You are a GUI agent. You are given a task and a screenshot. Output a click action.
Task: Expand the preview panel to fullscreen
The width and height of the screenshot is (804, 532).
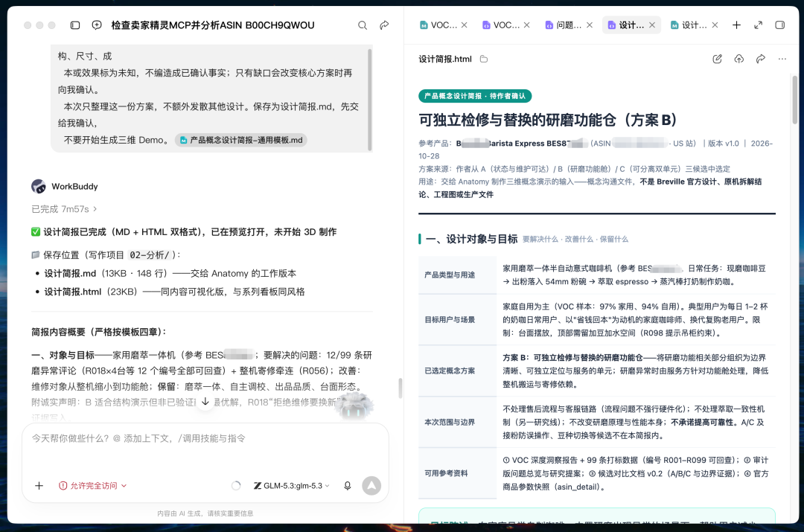click(x=759, y=25)
